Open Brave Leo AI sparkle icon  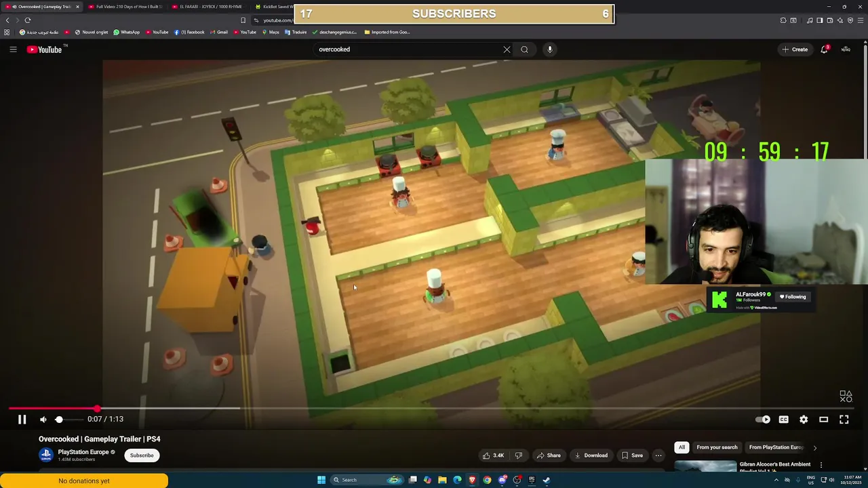click(840, 20)
